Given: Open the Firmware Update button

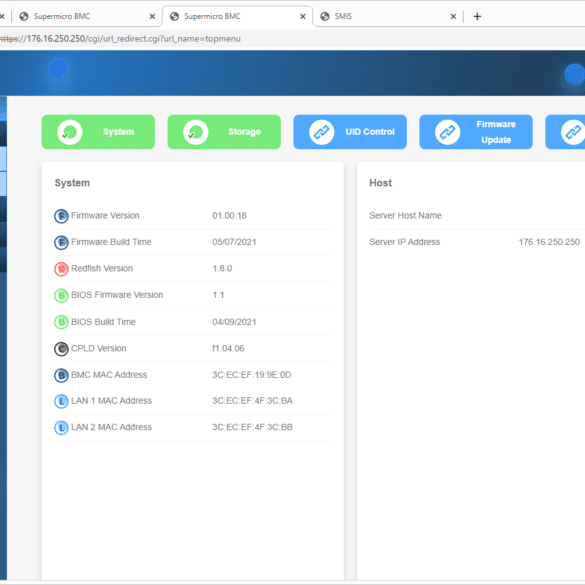Looking at the screenshot, I should point(476,132).
